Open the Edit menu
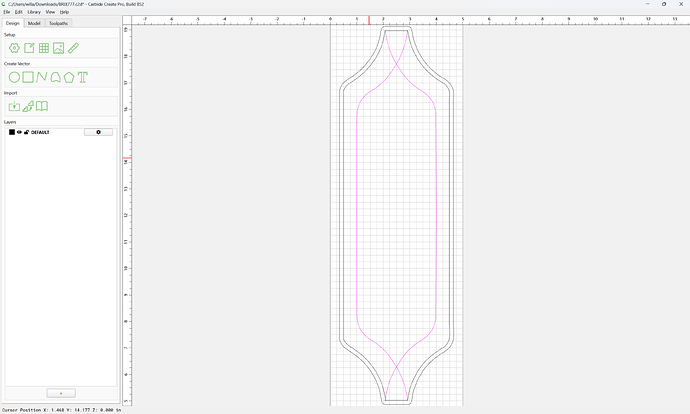This screenshot has height=414, width=690. 18,12
